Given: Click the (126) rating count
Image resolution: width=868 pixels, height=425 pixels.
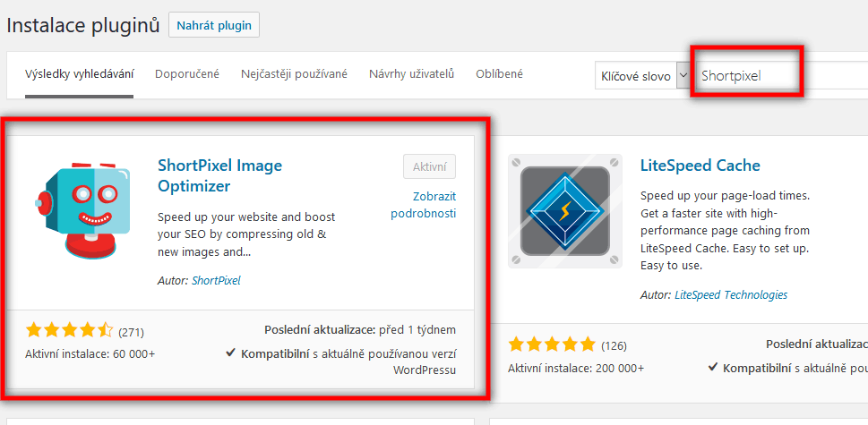Looking at the screenshot, I should pos(614,346).
